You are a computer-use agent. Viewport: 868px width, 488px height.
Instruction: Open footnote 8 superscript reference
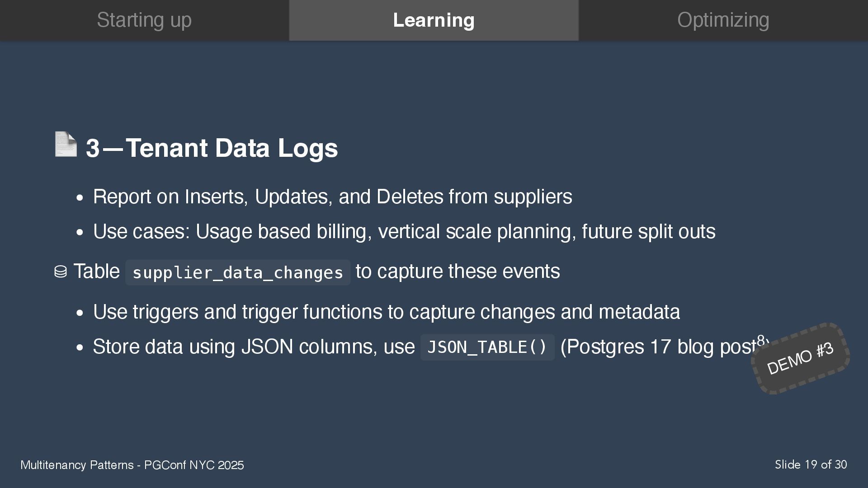(760, 340)
